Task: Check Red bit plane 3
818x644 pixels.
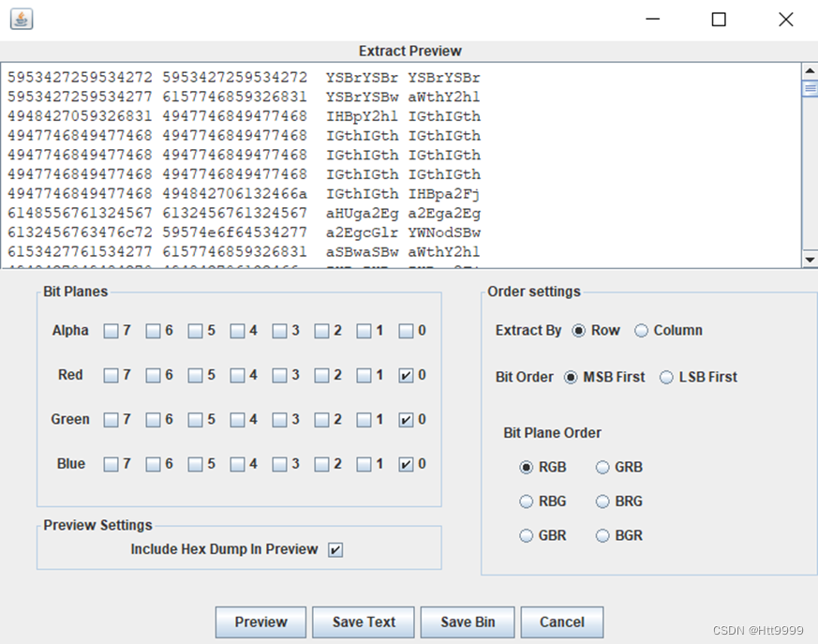Action: pos(279,375)
